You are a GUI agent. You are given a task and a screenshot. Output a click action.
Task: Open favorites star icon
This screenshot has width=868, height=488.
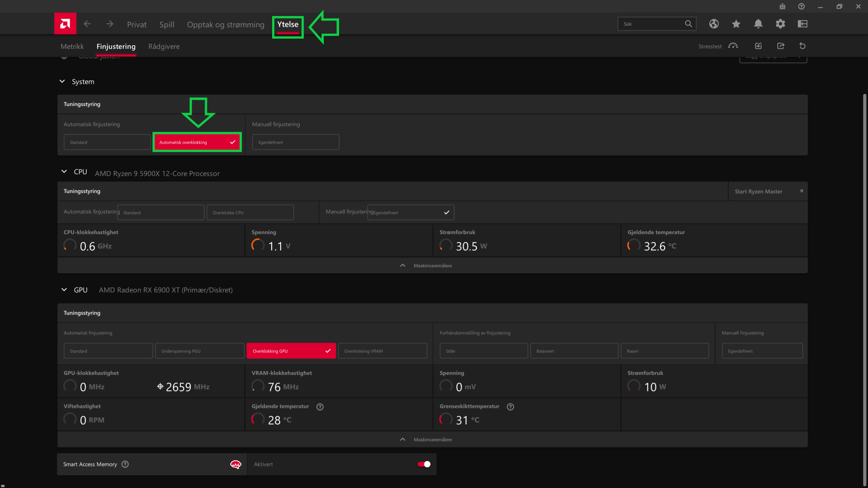[x=736, y=24]
